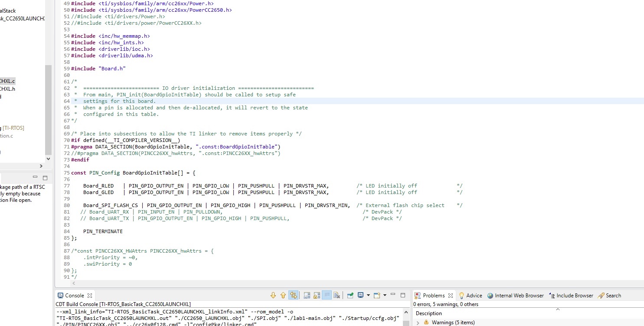644x326 pixels.
Task: Toggle Show Error in Editor button
Action: pos(294,295)
